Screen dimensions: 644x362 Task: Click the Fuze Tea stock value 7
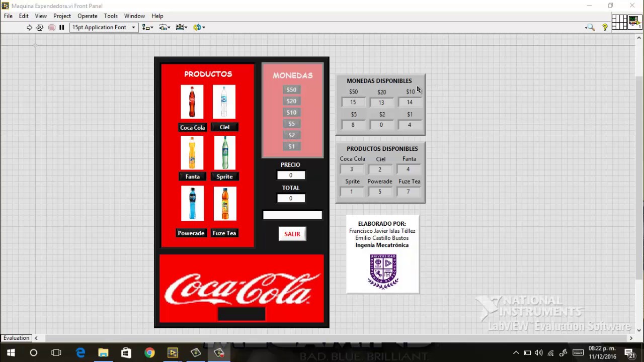408,192
